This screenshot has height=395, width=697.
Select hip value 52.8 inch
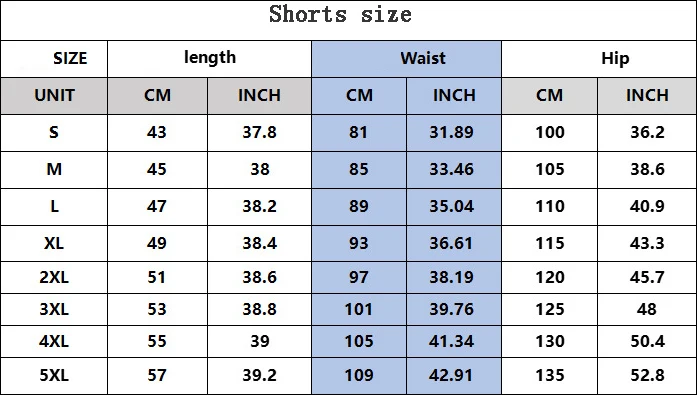click(647, 375)
